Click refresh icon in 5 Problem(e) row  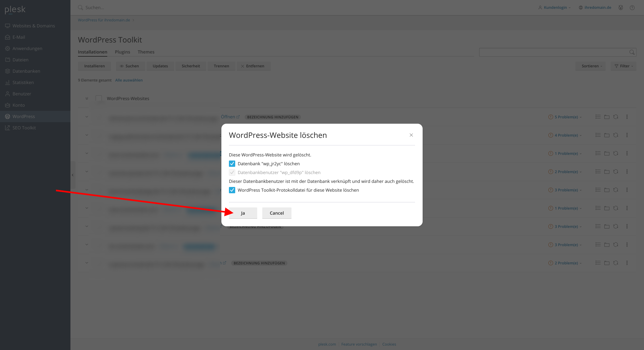point(616,117)
